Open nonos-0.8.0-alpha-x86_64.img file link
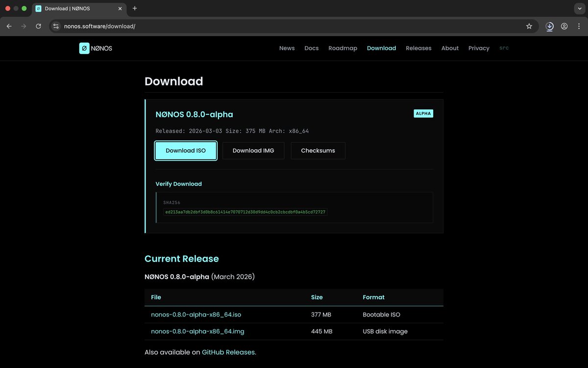 (x=197, y=331)
